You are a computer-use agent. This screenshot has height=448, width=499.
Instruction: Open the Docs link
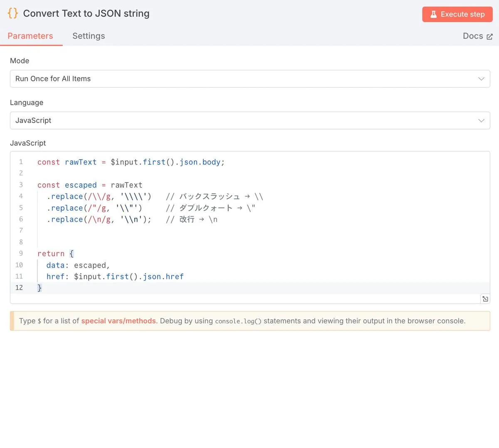pyautogui.click(x=473, y=36)
